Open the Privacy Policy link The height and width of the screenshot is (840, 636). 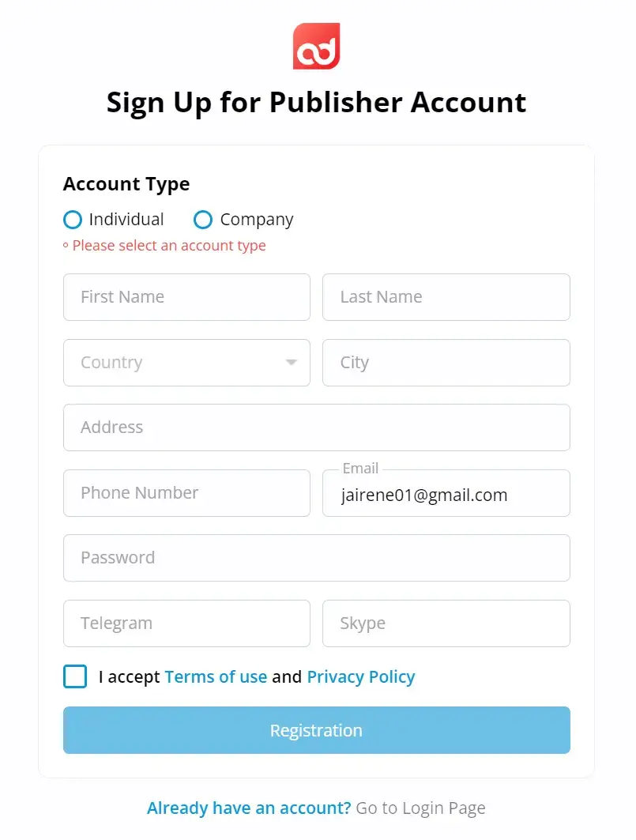click(x=360, y=676)
